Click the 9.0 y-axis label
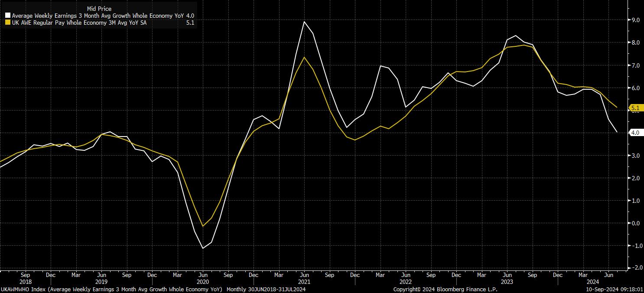Screen dimensions: 644x293 click(635, 20)
